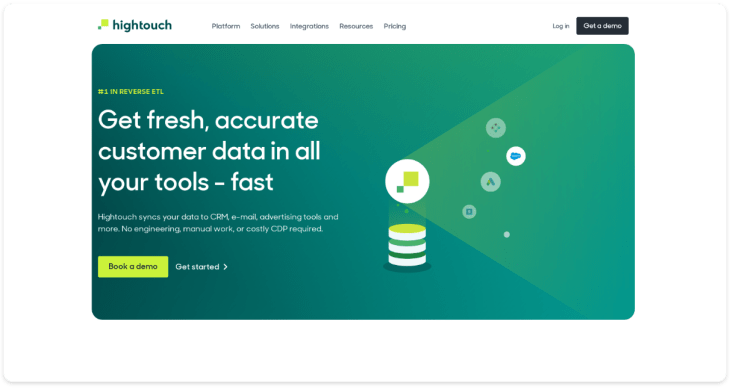Open the Solutions menu
Screen dimensions: 730x389
click(x=265, y=26)
